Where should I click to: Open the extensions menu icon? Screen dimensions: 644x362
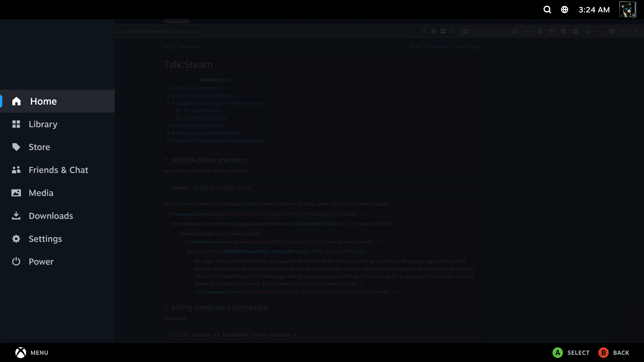coord(466,31)
